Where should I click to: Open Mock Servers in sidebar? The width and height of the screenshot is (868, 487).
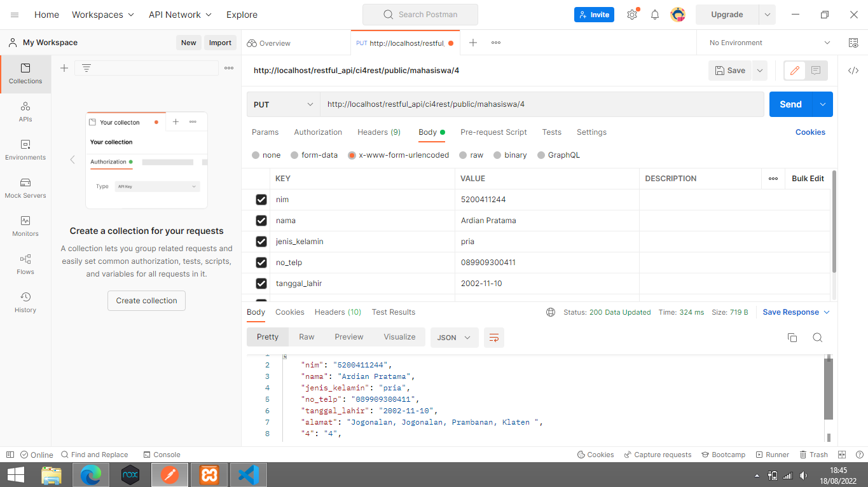(25, 189)
